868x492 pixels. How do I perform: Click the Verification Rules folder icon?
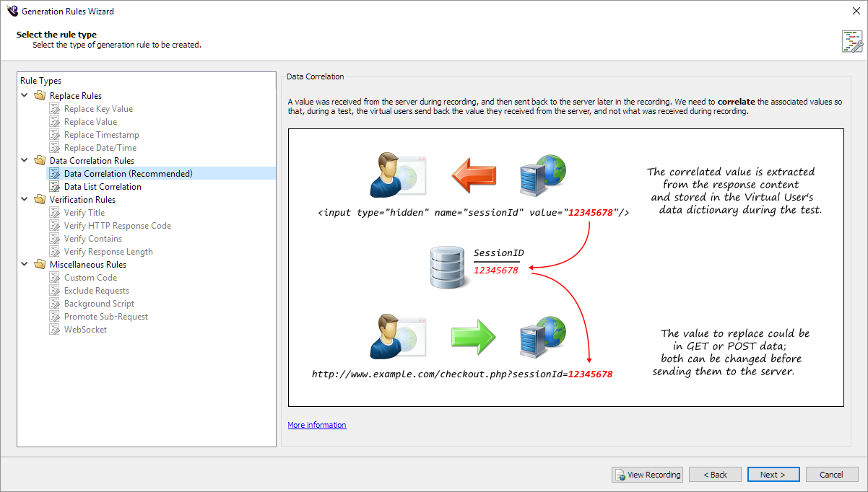click(40, 200)
